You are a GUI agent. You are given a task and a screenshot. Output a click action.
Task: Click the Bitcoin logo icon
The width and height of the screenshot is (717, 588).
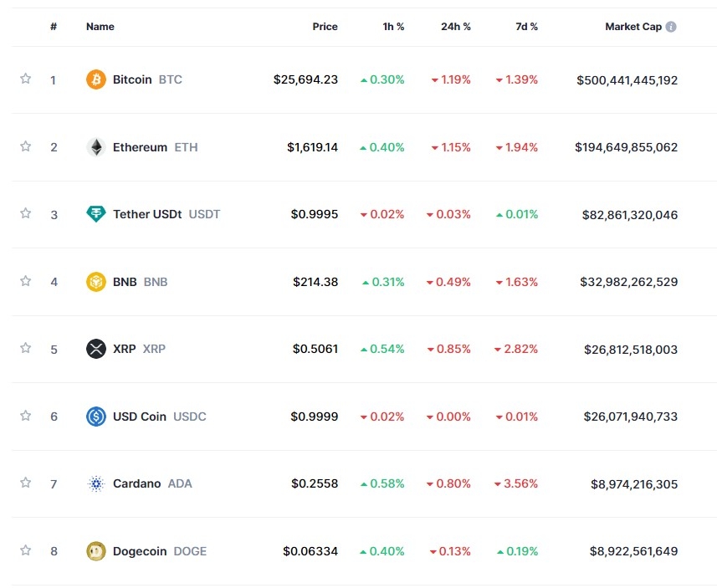[x=96, y=79]
